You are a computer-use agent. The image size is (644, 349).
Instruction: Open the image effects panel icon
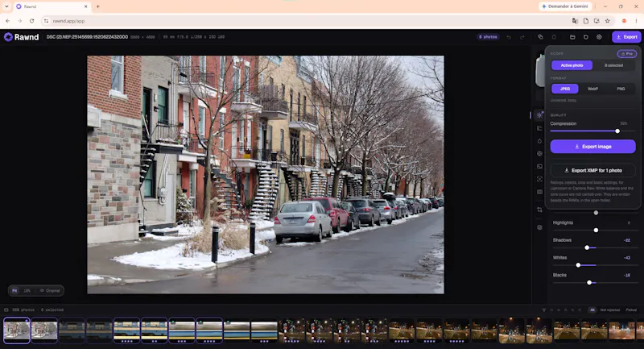(539, 167)
